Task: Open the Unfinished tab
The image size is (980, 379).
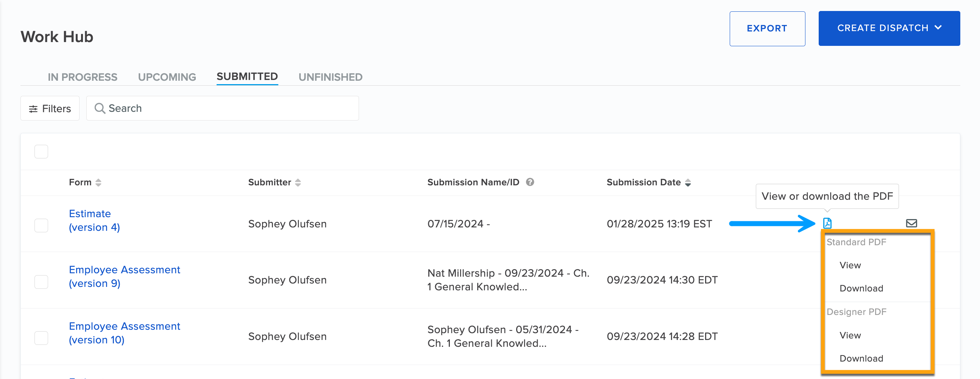Action: click(x=330, y=77)
